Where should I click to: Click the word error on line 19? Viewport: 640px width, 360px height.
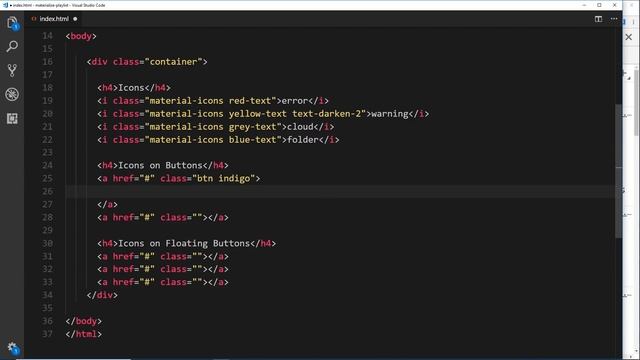(x=295, y=101)
